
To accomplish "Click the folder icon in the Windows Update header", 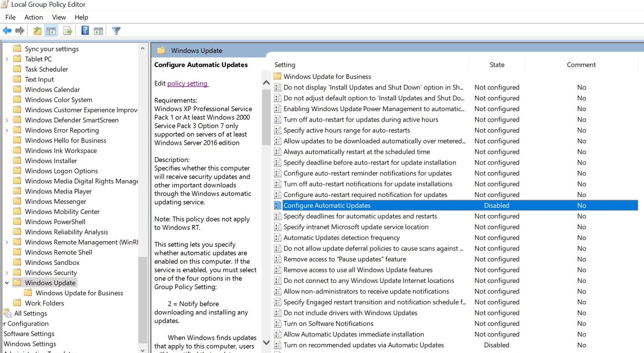I will [161, 50].
